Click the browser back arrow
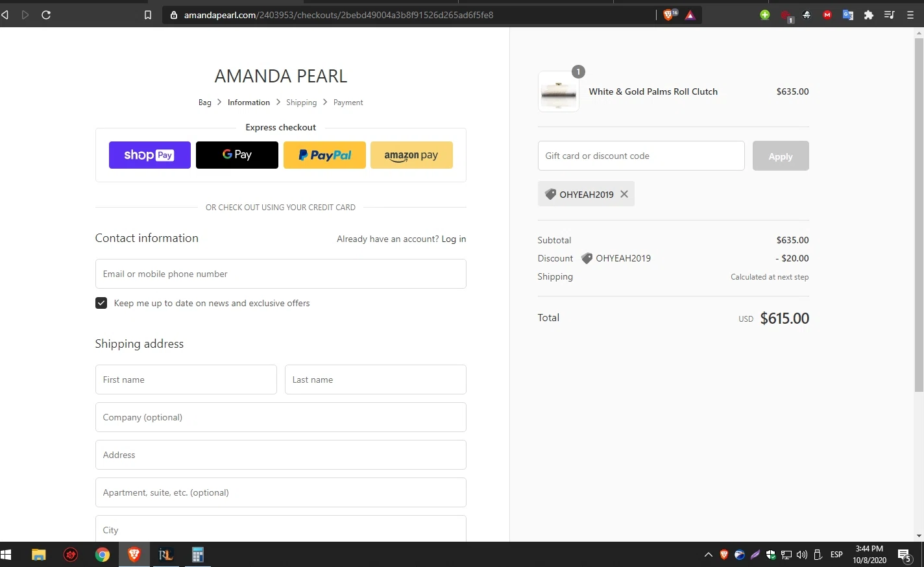 (5, 14)
